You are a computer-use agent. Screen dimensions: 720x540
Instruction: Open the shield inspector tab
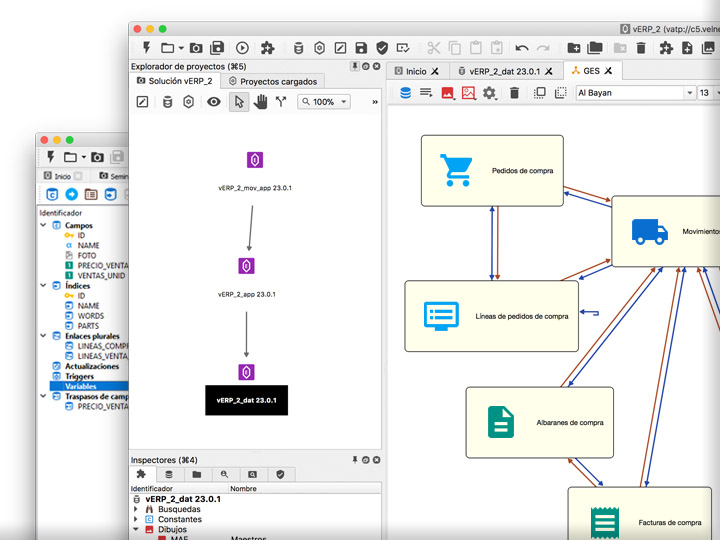tap(280, 474)
